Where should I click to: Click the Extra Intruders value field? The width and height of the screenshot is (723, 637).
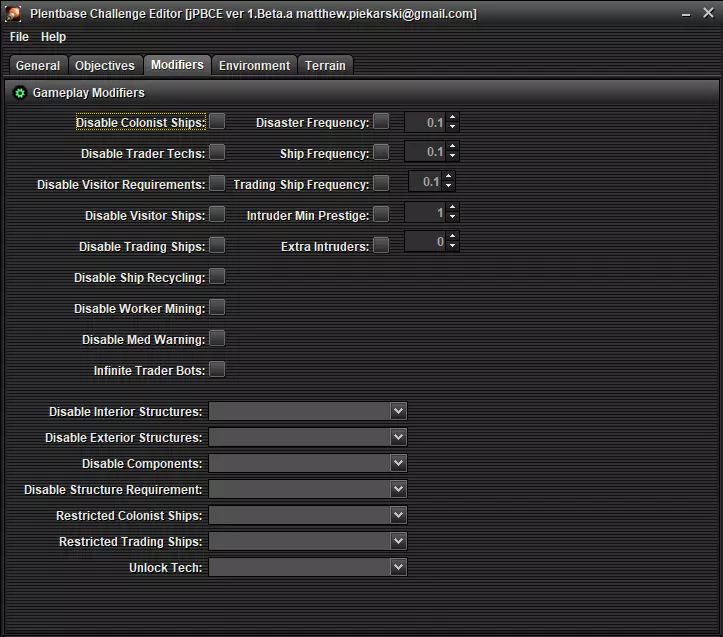(x=426, y=241)
